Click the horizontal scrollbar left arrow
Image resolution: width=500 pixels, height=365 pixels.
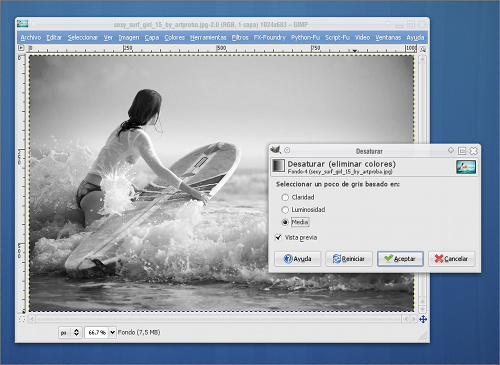tap(32, 319)
